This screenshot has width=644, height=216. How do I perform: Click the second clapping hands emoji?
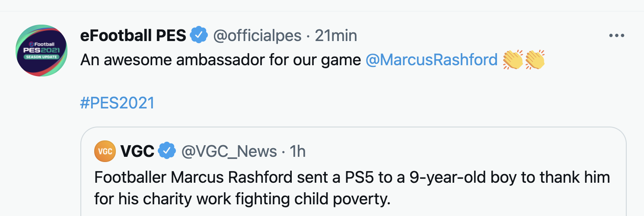(x=535, y=60)
